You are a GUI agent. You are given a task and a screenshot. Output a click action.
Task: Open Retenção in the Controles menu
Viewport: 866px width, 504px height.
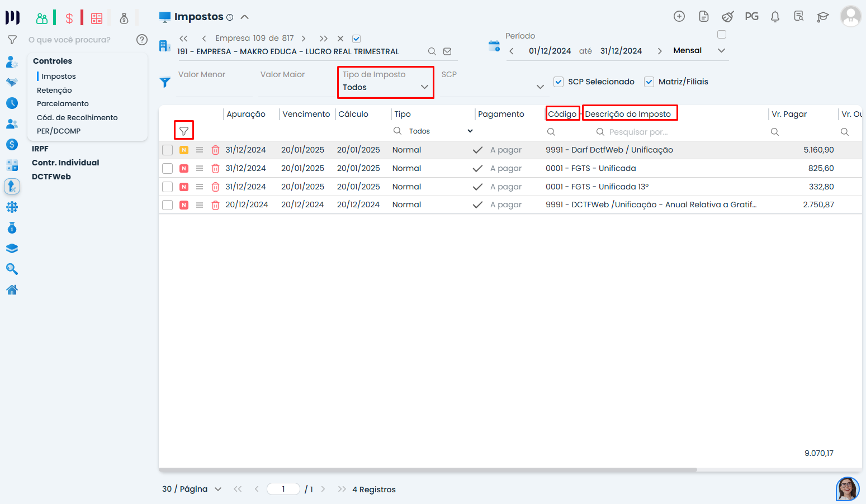point(54,90)
